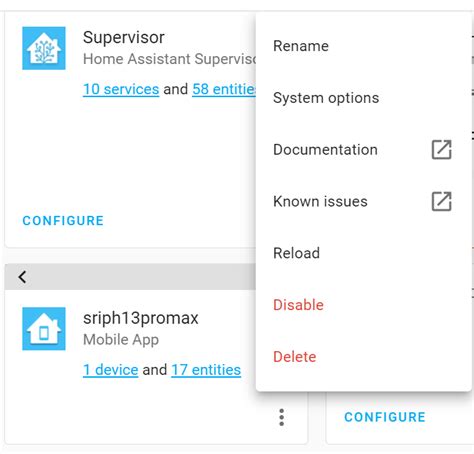Click external link icon next to Documentation

pos(442,150)
